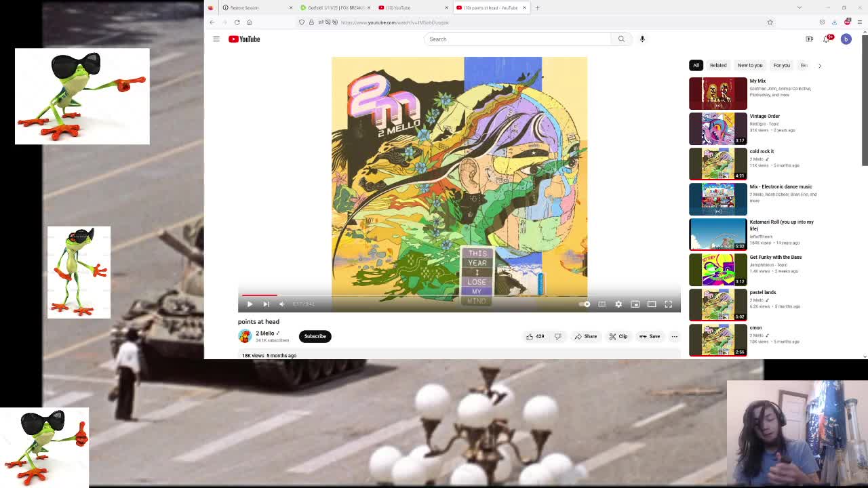Like the video with 429 likes
This screenshot has width=868, height=488.
tap(535, 336)
